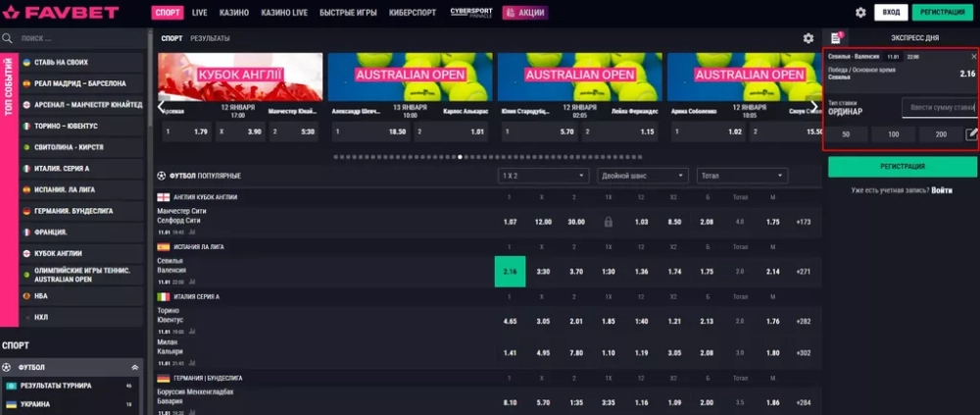Select 8.10 odds for Боруссия Менхенгладбах win
Image resolution: width=980 pixels, height=415 pixels.
point(510,402)
